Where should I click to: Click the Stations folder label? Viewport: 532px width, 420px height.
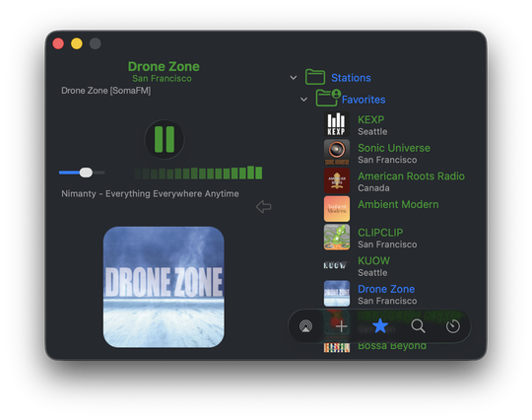click(x=351, y=78)
